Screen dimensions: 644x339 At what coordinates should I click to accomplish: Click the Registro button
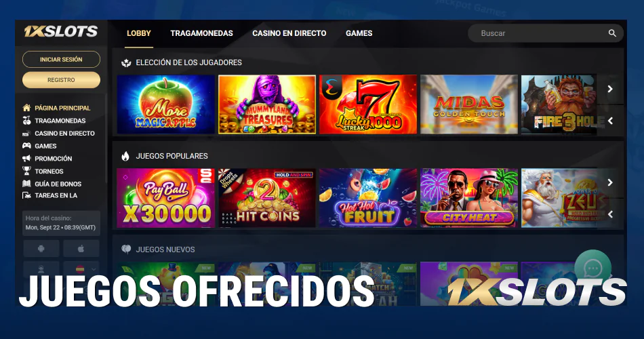coord(61,80)
